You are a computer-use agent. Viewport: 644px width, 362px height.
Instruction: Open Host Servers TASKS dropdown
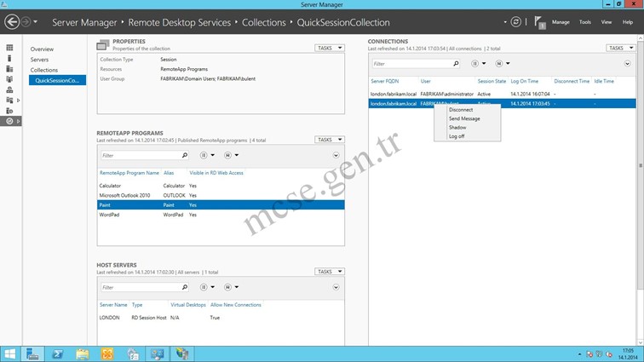[x=330, y=272]
